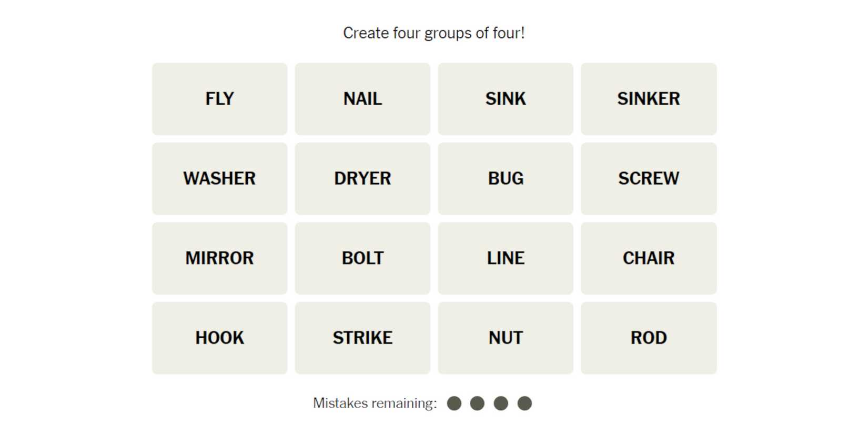Screen dimensions: 868x434
Task: Click the HOOK tile
Action: click(x=219, y=338)
